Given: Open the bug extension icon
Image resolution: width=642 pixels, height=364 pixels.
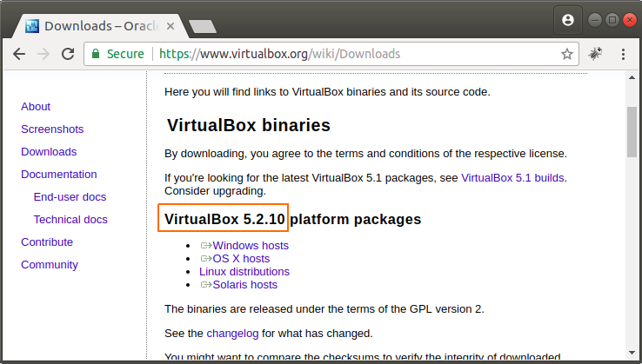Looking at the screenshot, I should click(x=595, y=54).
